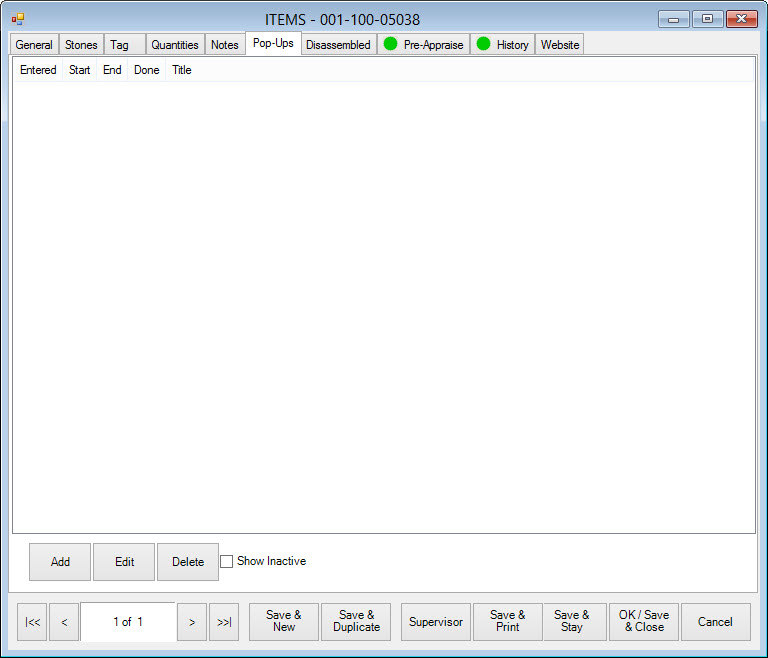The image size is (768, 658).
Task: Go to first record navigation button
Action: coord(32,622)
